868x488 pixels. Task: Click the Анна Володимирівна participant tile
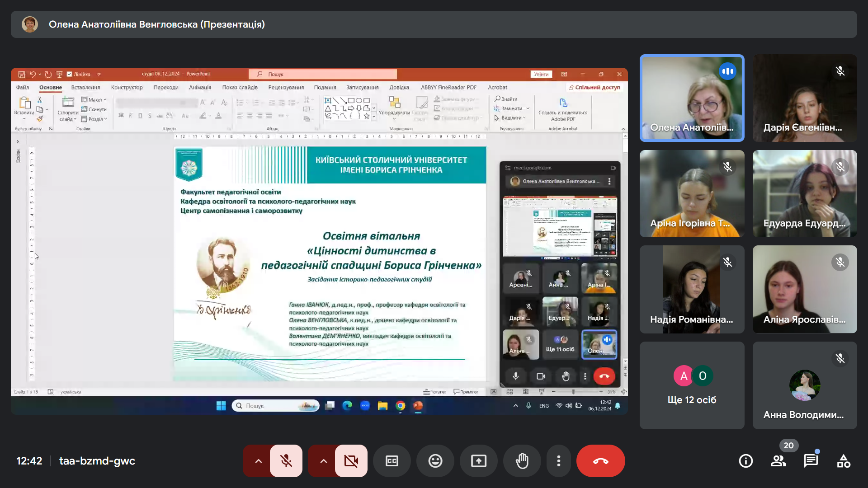click(x=804, y=385)
